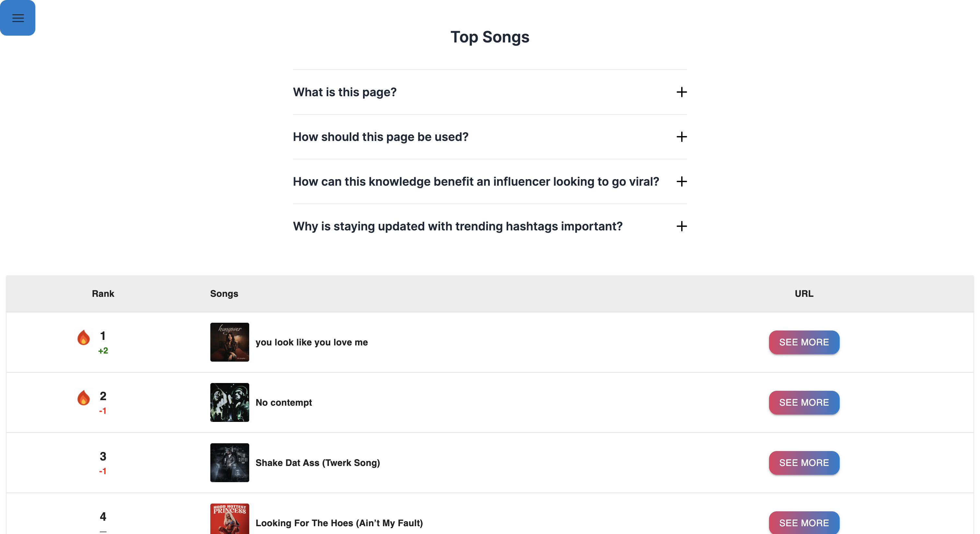Image resolution: width=980 pixels, height=534 pixels.
Task: Select "Shake Dat Ass (Twerk Song)" title
Action: pyautogui.click(x=318, y=463)
